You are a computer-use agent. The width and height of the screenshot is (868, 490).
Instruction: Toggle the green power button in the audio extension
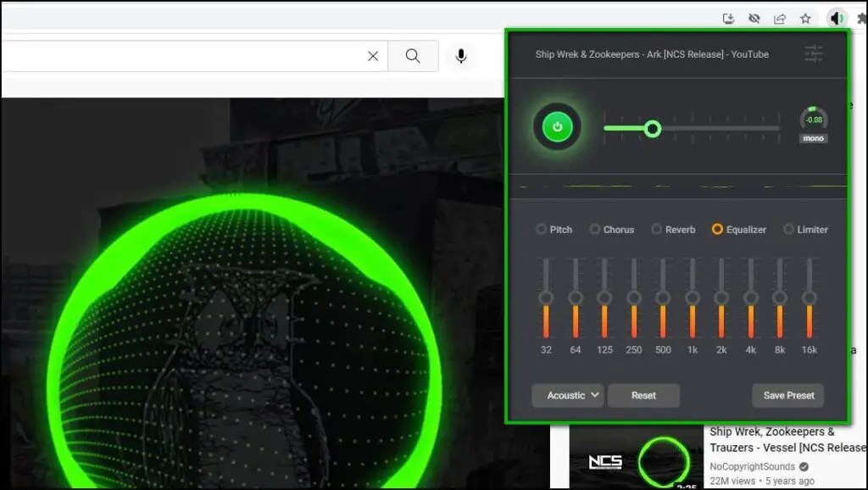click(558, 127)
